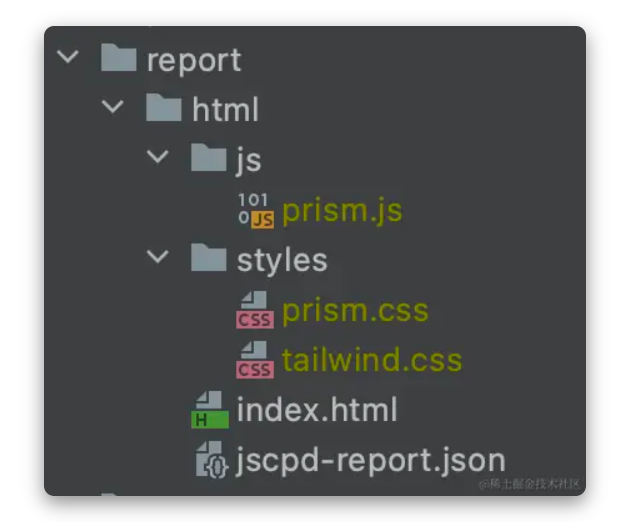Collapse the report folder chevron
This screenshot has width=625, height=522.
pyautogui.click(x=68, y=57)
